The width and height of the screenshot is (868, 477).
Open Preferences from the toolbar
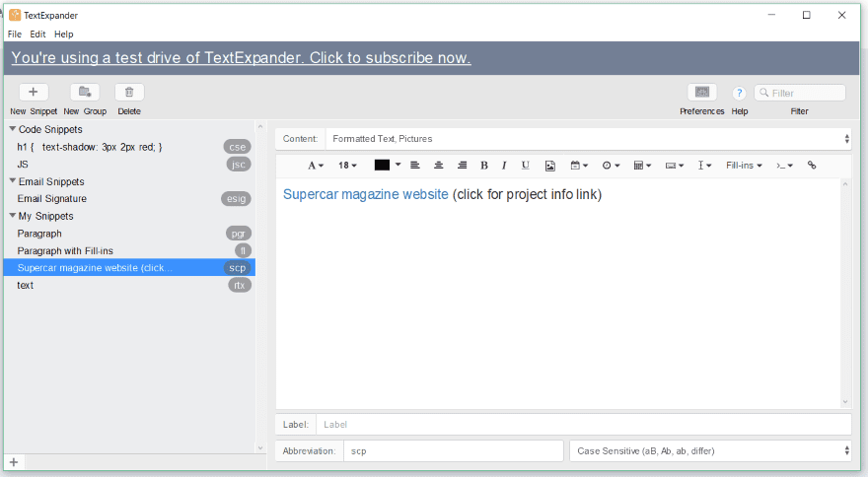(x=701, y=92)
